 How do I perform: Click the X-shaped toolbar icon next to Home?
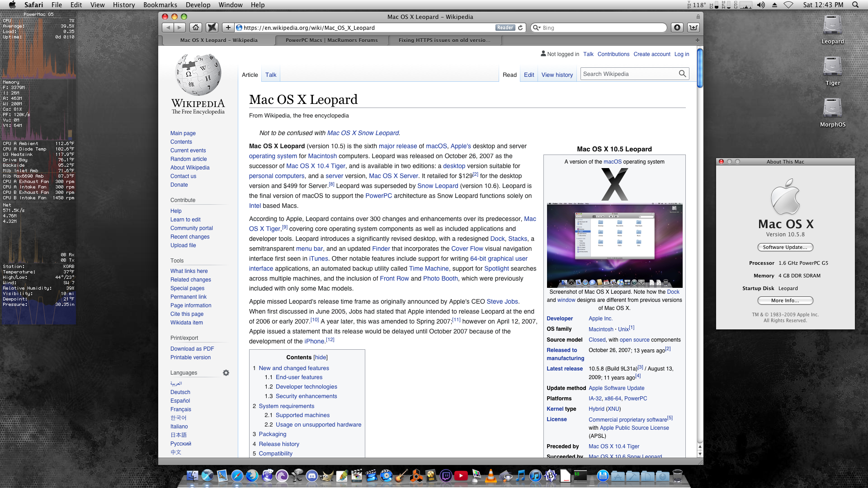[x=212, y=28]
